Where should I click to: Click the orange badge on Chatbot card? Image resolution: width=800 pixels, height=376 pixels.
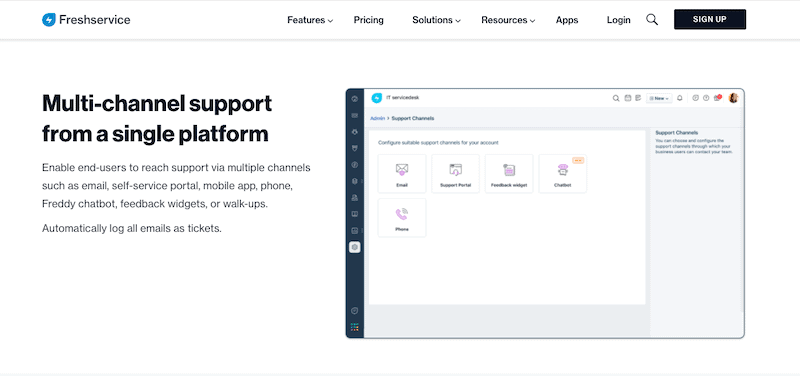578,160
